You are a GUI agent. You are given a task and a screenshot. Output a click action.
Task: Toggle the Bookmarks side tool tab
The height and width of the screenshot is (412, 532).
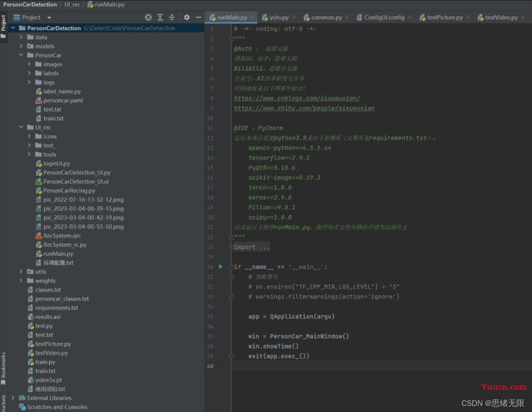[3, 369]
